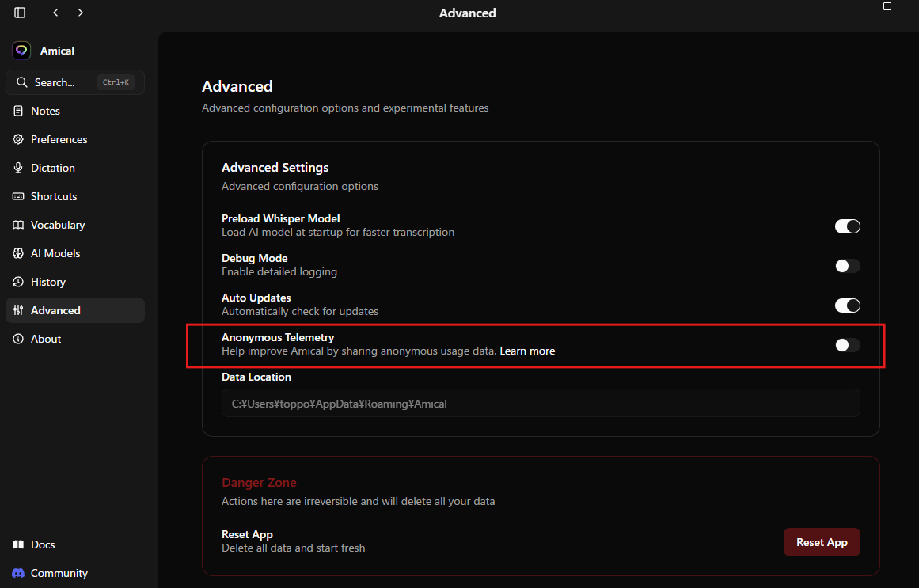Turn off the Auto Updates toggle

(847, 305)
